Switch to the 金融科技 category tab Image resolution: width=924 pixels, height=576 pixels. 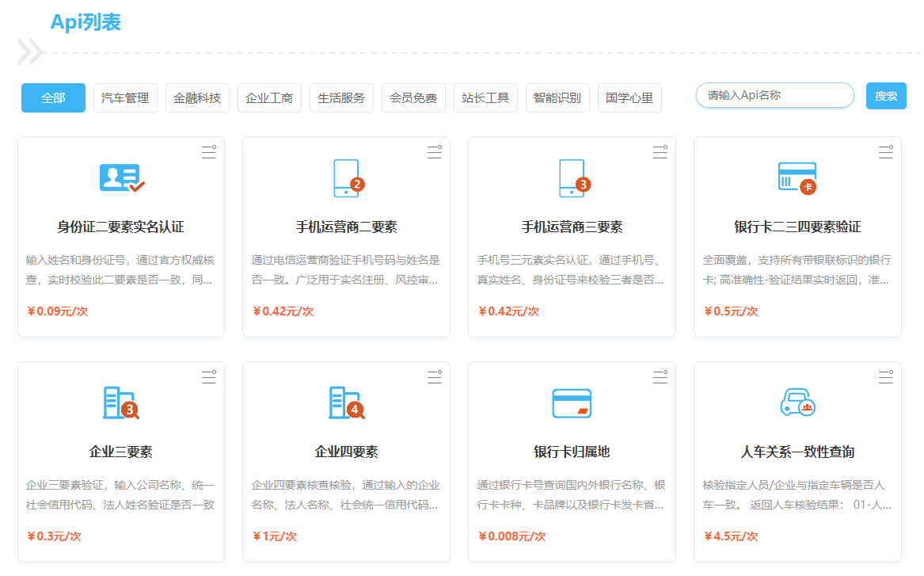click(x=197, y=98)
